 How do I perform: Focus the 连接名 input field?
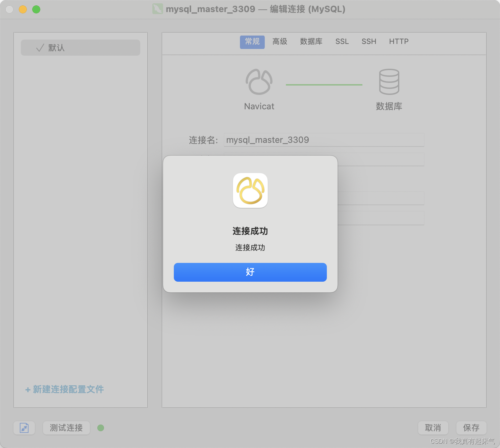coord(324,140)
